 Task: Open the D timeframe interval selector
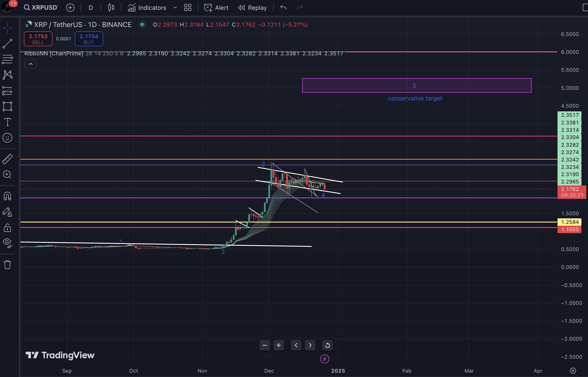coord(91,8)
